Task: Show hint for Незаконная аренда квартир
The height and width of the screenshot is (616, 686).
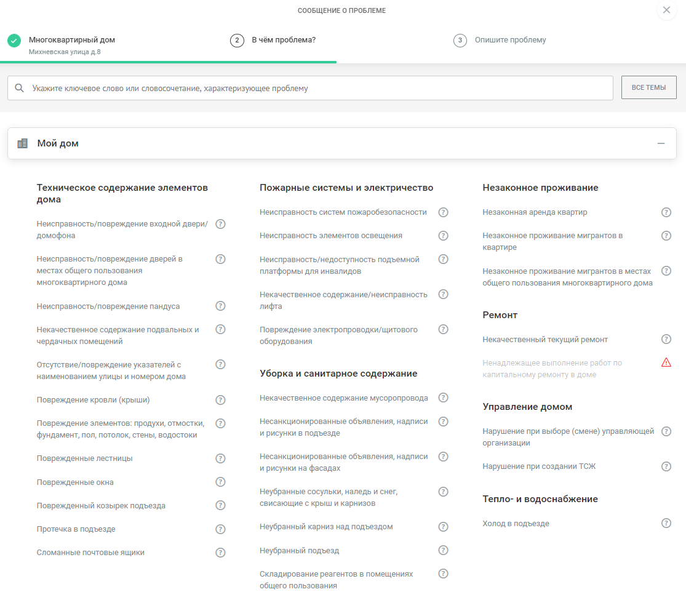Action: tap(666, 212)
